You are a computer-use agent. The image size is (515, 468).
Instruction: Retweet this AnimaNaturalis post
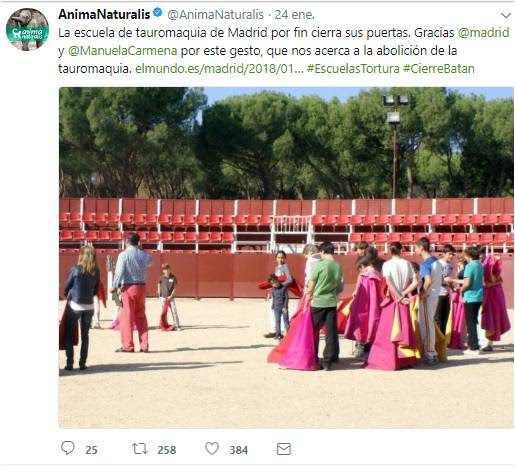140,449
